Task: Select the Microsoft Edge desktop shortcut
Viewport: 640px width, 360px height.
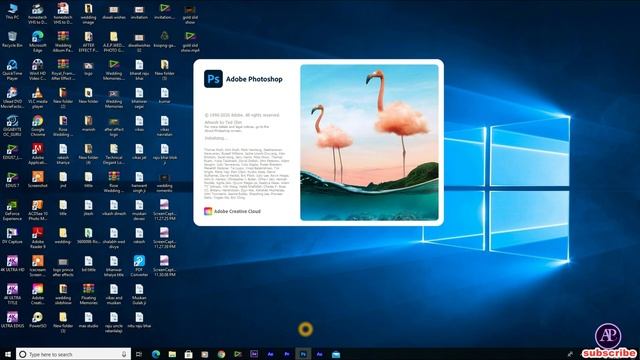Action: [x=38, y=42]
